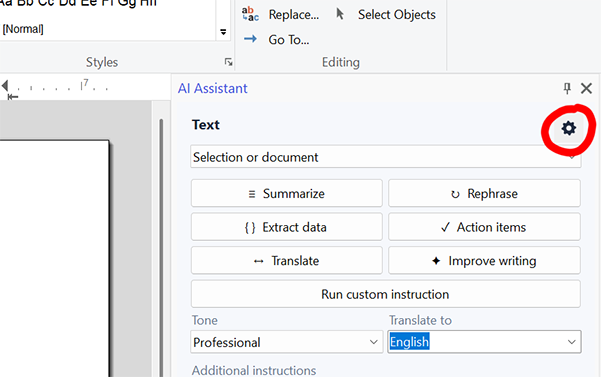The image size is (601, 377).
Task: Open AI Assistant settings gear
Action: pyautogui.click(x=568, y=128)
